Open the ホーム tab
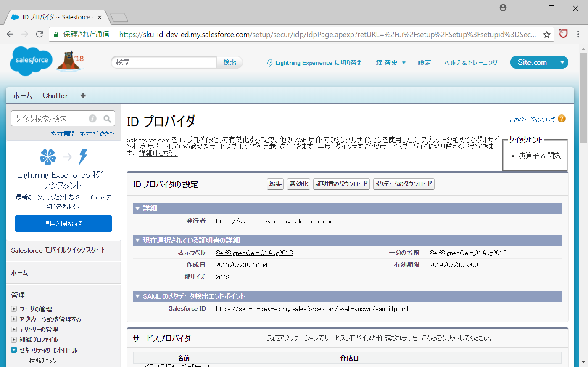The height and width of the screenshot is (367, 588). click(x=23, y=96)
